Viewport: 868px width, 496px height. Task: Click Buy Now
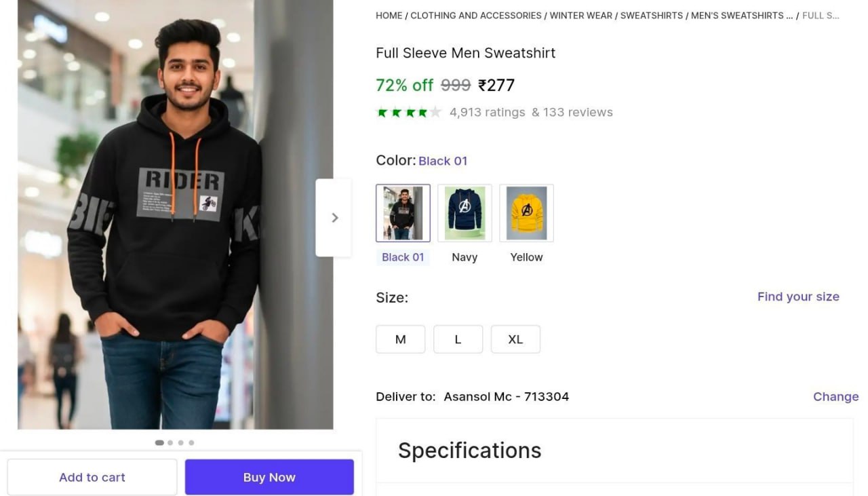point(269,477)
